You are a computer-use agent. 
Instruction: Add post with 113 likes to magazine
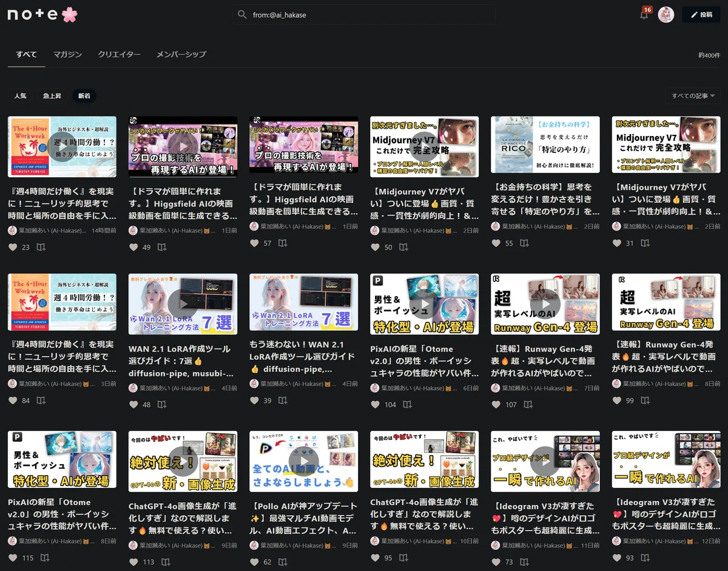pos(166,561)
